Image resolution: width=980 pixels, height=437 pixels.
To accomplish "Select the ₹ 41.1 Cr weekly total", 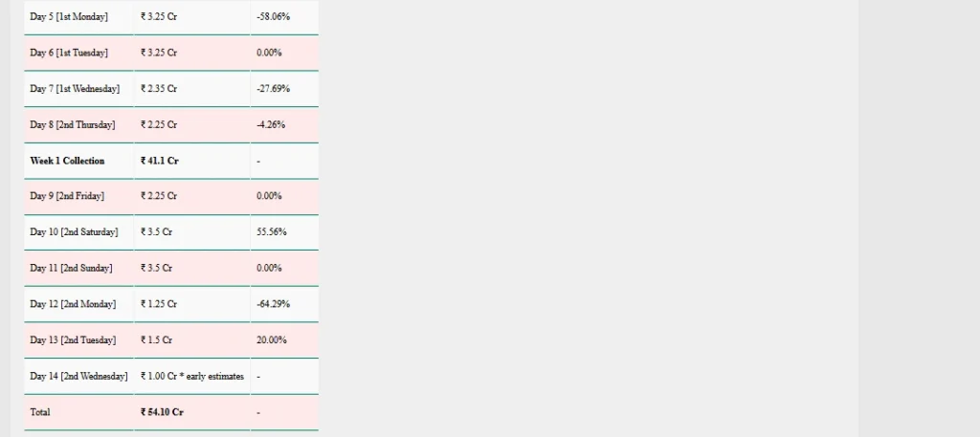I will click(x=160, y=161).
